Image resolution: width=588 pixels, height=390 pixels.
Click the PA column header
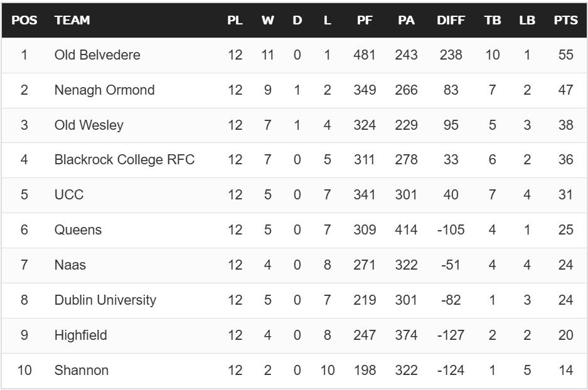click(x=406, y=21)
